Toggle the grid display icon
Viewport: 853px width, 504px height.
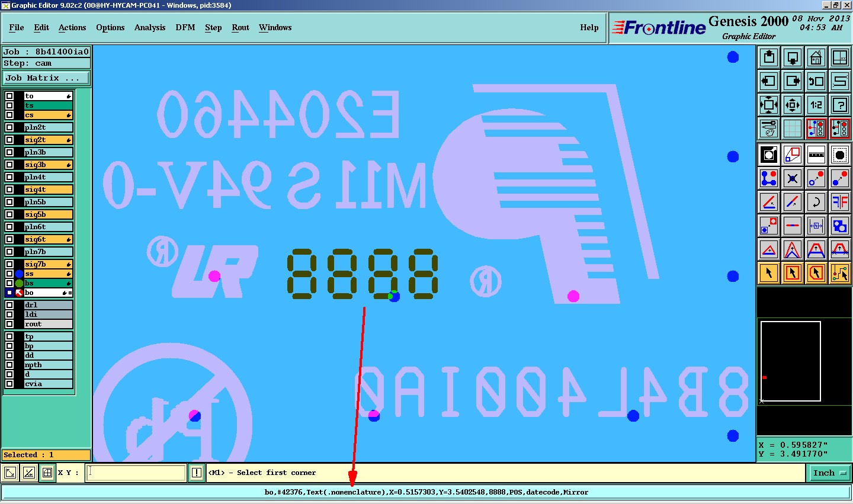point(793,128)
